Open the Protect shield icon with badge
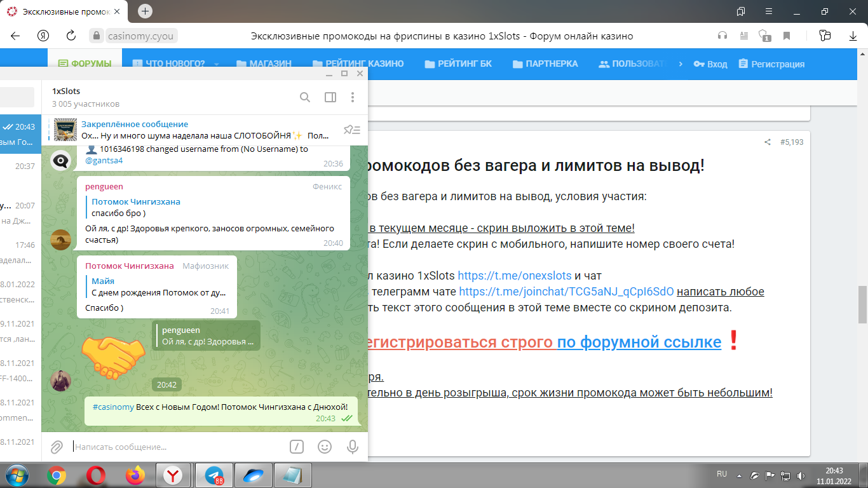The image size is (868, 488). [764, 36]
